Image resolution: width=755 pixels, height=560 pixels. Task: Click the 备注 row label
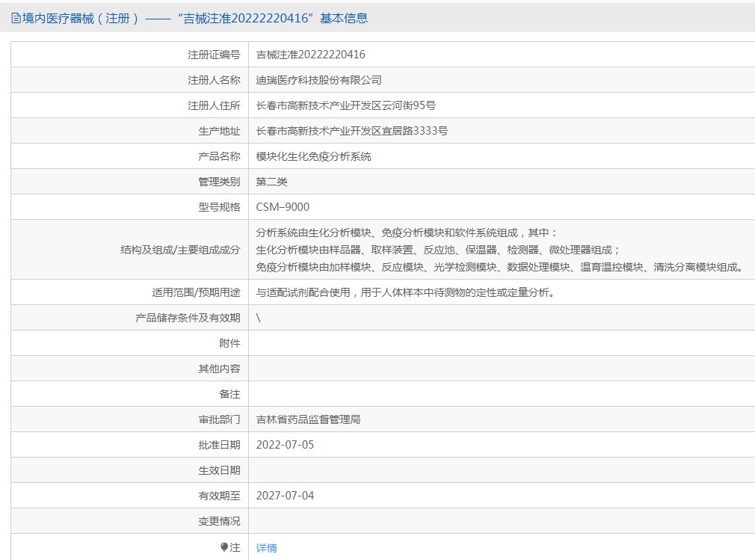[x=229, y=394]
